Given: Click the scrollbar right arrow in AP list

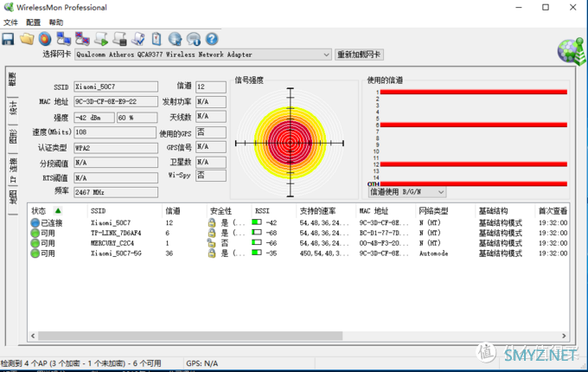Looking at the screenshot, I should click(564, 336).
